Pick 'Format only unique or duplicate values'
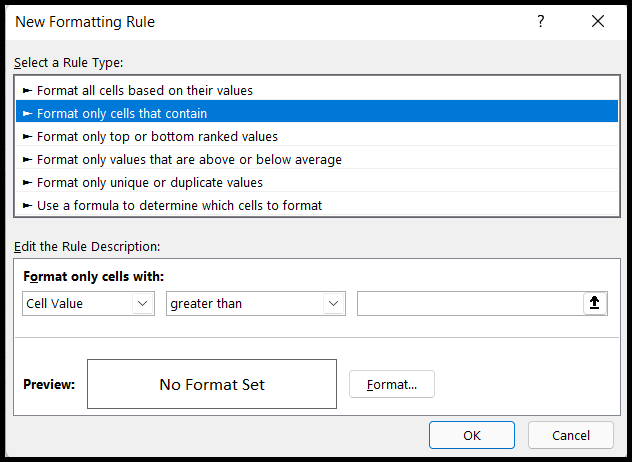This screenshot has width=632, height=462. [149, 182]
